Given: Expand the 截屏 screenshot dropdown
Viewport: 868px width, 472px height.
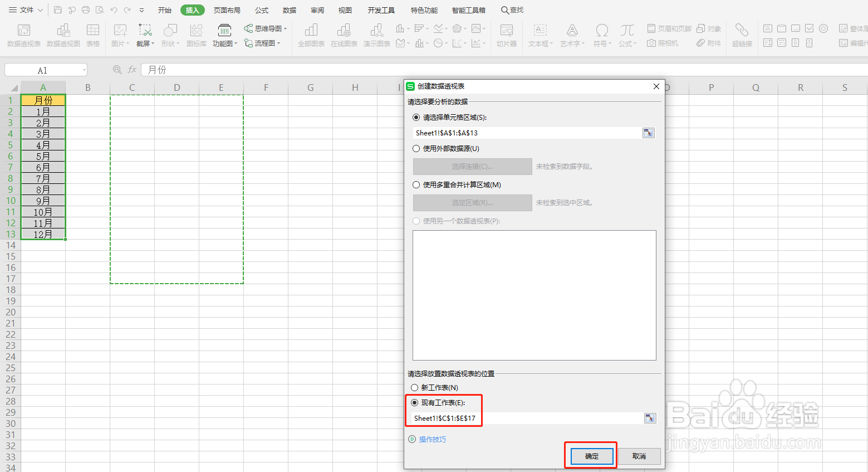Looking at the screenshot, I should 153,43.
